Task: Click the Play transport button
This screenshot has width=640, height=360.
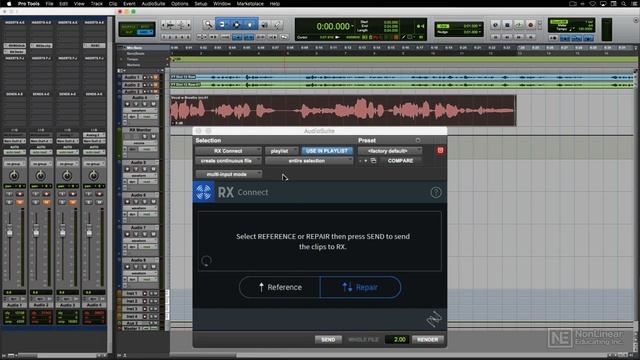Action: click(x=519, y=25)
